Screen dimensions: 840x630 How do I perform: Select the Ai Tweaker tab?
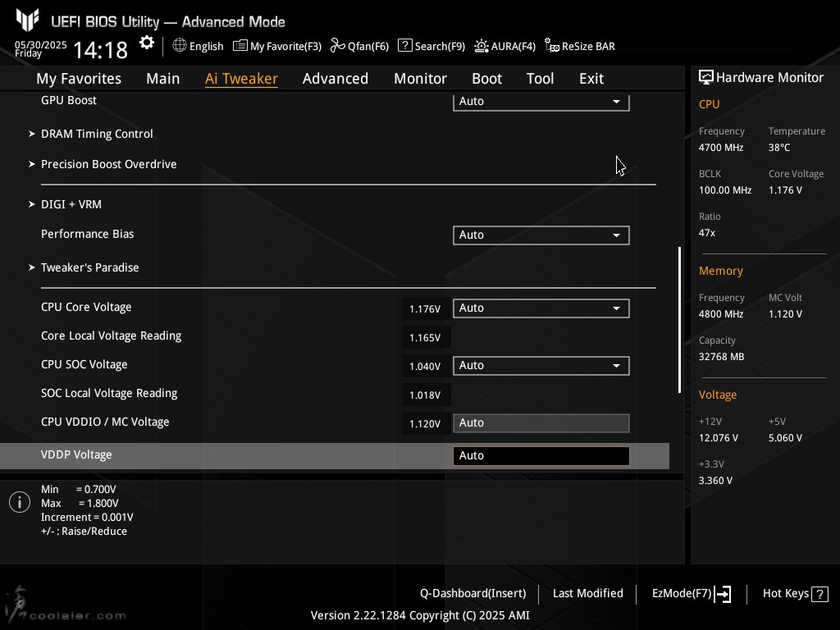(x=241, y=79)
